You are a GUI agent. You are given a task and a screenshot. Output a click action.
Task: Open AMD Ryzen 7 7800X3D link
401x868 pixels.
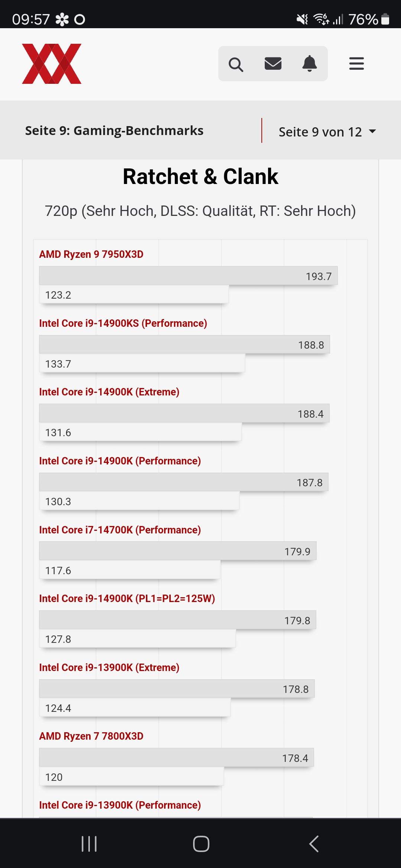pos(91,736)
